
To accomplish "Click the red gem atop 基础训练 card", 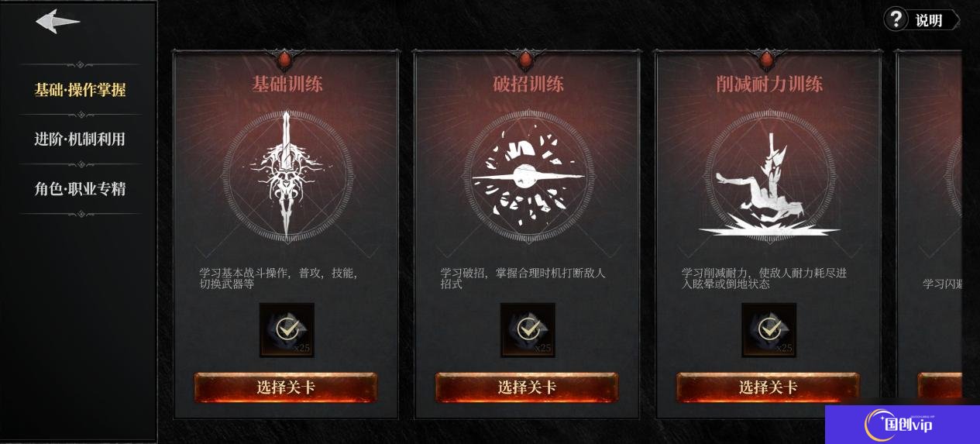I will (285, 60).
